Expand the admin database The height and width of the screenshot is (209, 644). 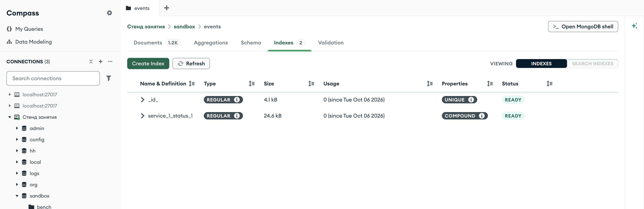[x=17, y=128]
